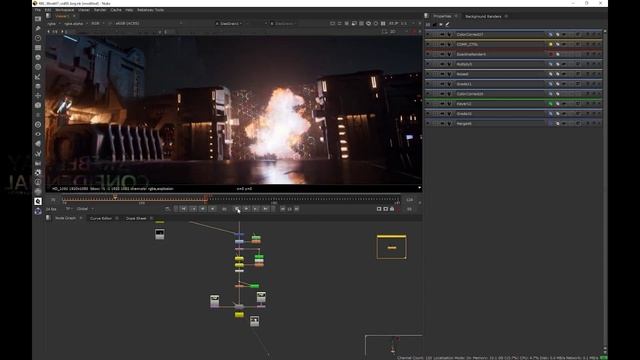
Task: Toggle the first square icon right of timeline
Action: click(x=379, y=209)
